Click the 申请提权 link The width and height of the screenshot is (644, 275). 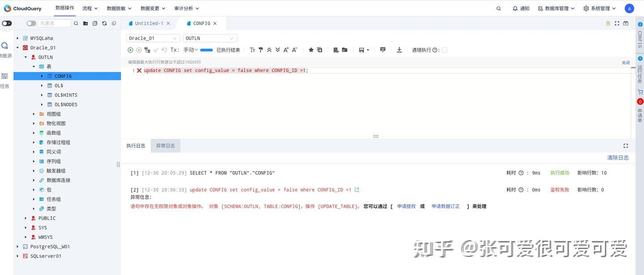pos(406,206)
